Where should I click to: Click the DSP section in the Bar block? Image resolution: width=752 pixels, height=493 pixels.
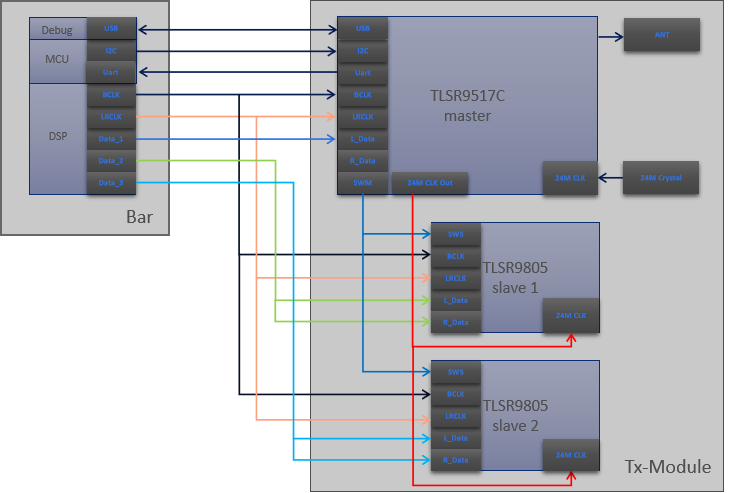tap(57, 137)
